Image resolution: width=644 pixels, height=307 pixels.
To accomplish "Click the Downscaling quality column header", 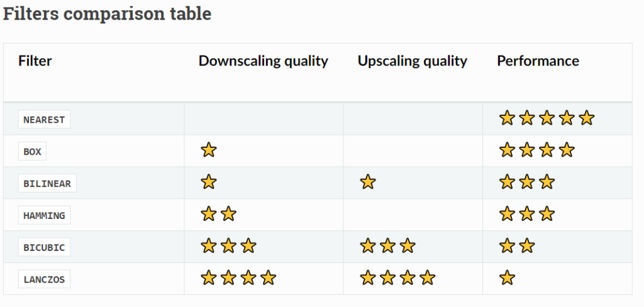I will click(x=264, y=61).
